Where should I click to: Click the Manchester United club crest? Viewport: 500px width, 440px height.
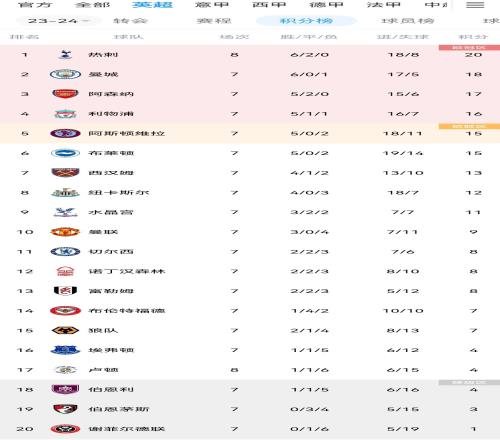coord(65,232)
